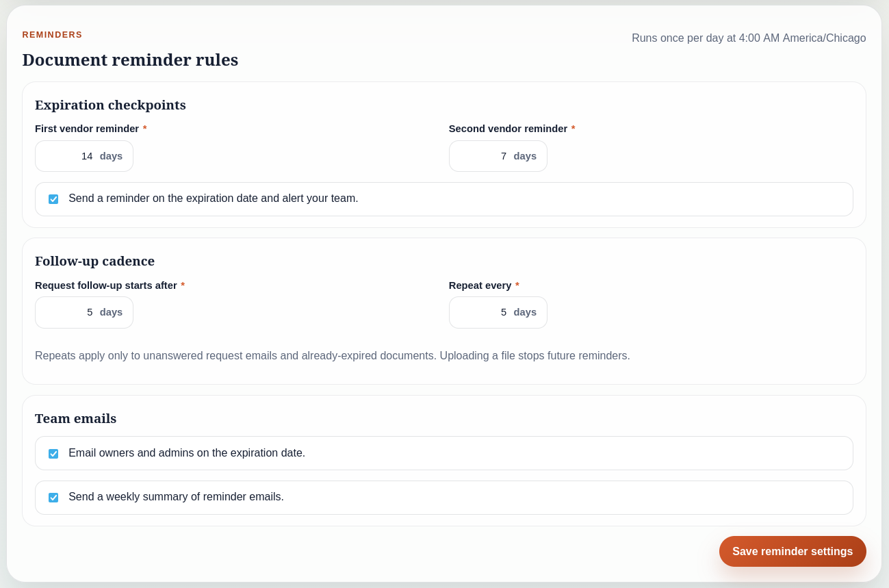Viewport: 889px width, 588px height.
Task: Click the Team emails section heading
Action: coord(75,418)
